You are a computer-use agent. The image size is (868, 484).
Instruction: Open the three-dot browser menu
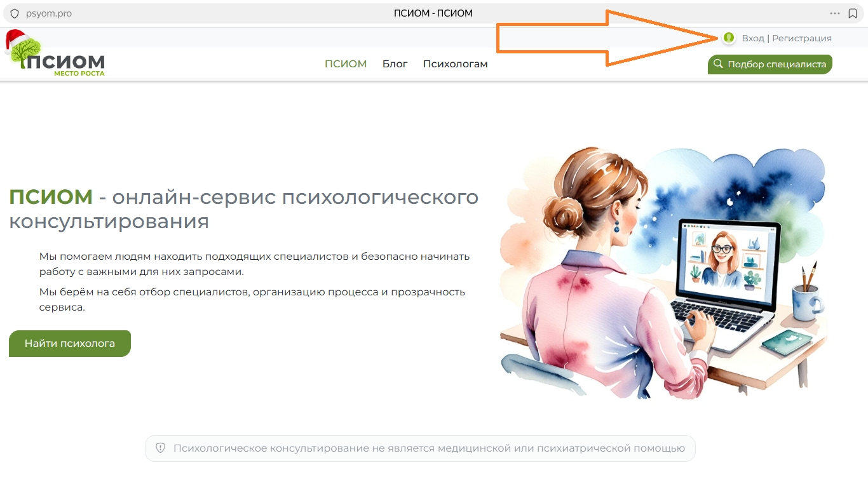coord(834,13)
